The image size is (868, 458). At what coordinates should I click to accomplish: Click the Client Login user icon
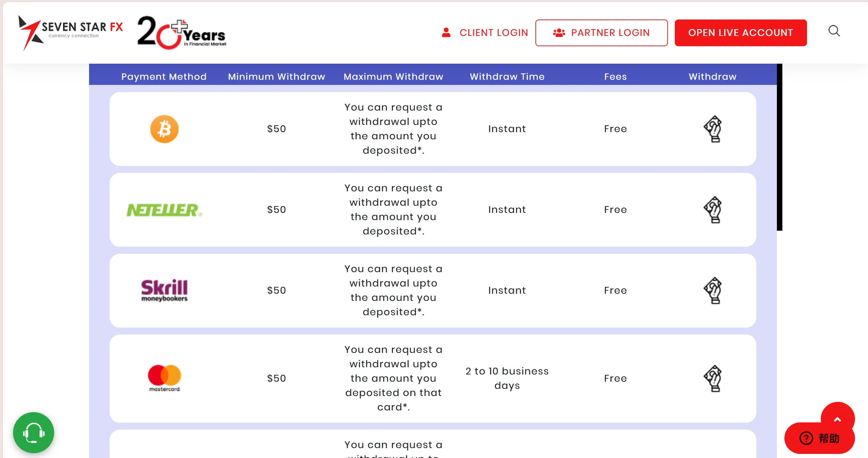pyautogui.click(x=446, y=33)
